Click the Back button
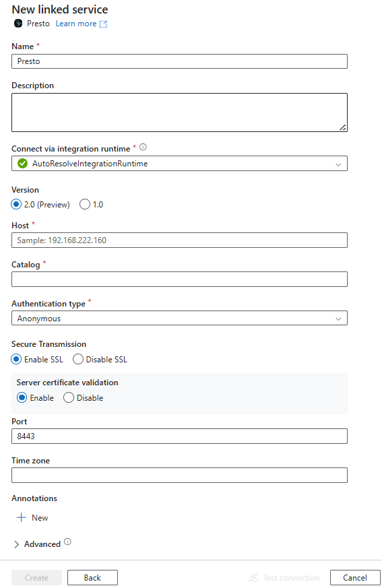Screen dimensions: 382x588 tap(92, 577)
